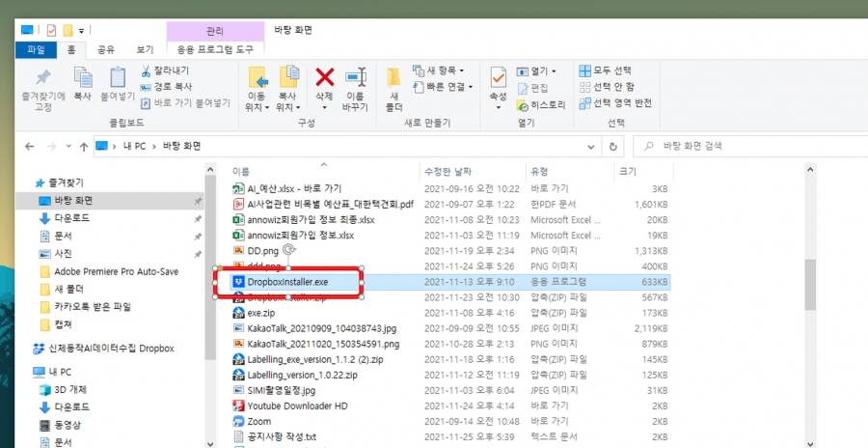Switch to the Share (공유) ribbon tab
868x448 pixels.
[106, 49]
